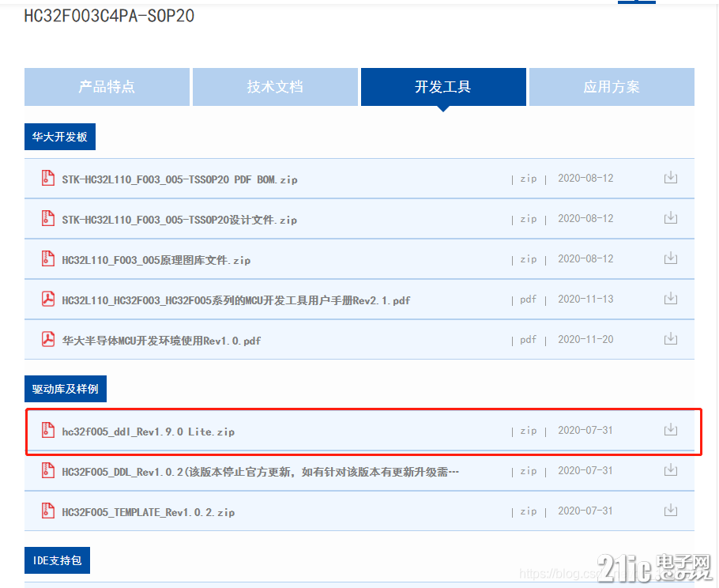719x588 pixels.
Task: Click the HC32F003C4PA-SOP20 product title
Action: point(109,16)
